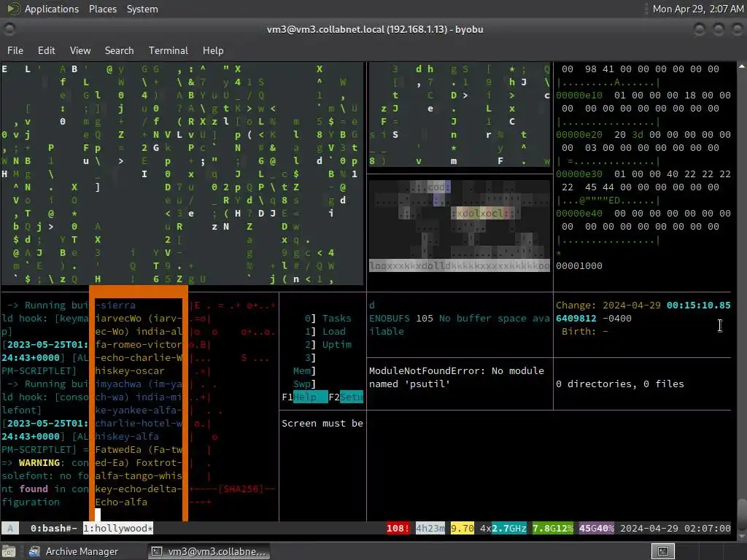The height and width of the screenshot is (560, 747).
Task: Switch to byobu window 0:bash
Action: pos(53,528)
